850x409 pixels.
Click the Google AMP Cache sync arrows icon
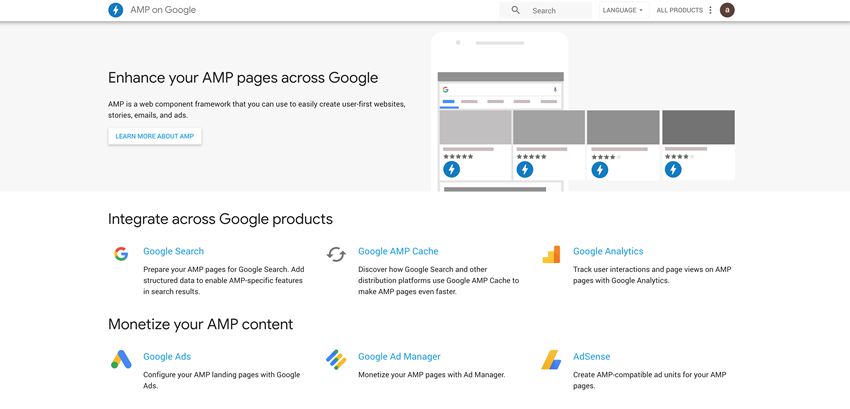point(336,254)
